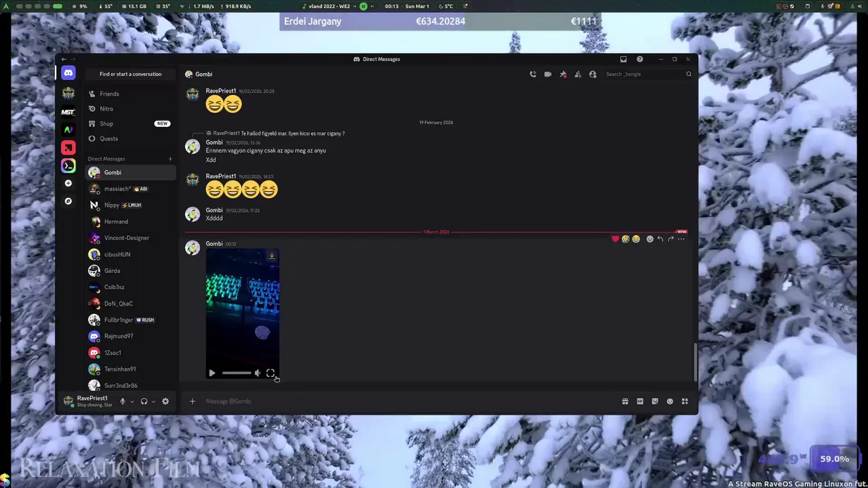
Task: Open add reaction picker on hovered message
Action: 650,239
